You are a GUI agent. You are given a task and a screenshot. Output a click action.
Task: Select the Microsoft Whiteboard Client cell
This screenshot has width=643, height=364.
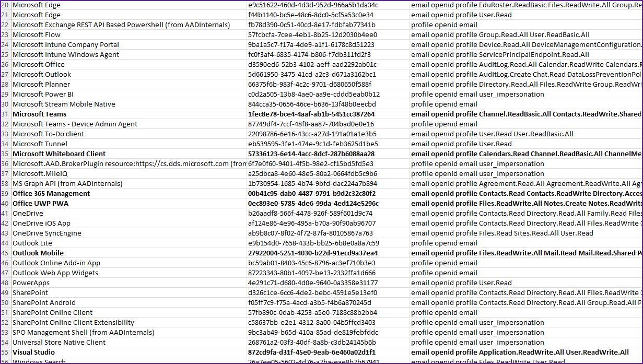(x=129, y=154)
